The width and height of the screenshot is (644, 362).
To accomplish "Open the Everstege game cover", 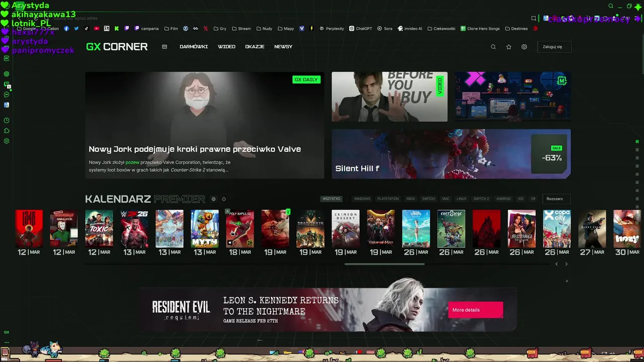I will point(451,229).
